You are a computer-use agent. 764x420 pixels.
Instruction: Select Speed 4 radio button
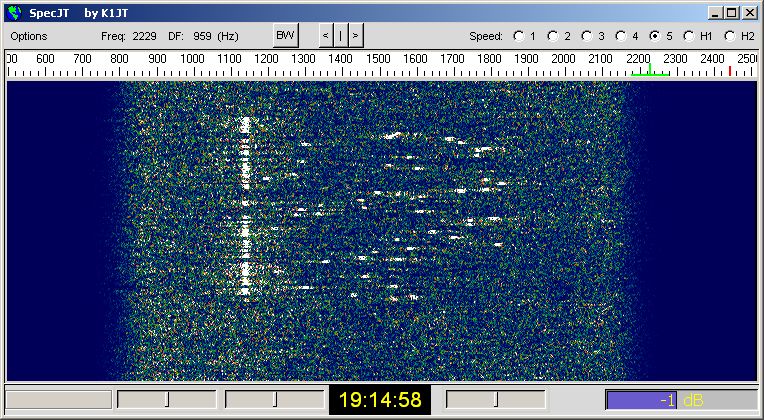tap(621, 36)
